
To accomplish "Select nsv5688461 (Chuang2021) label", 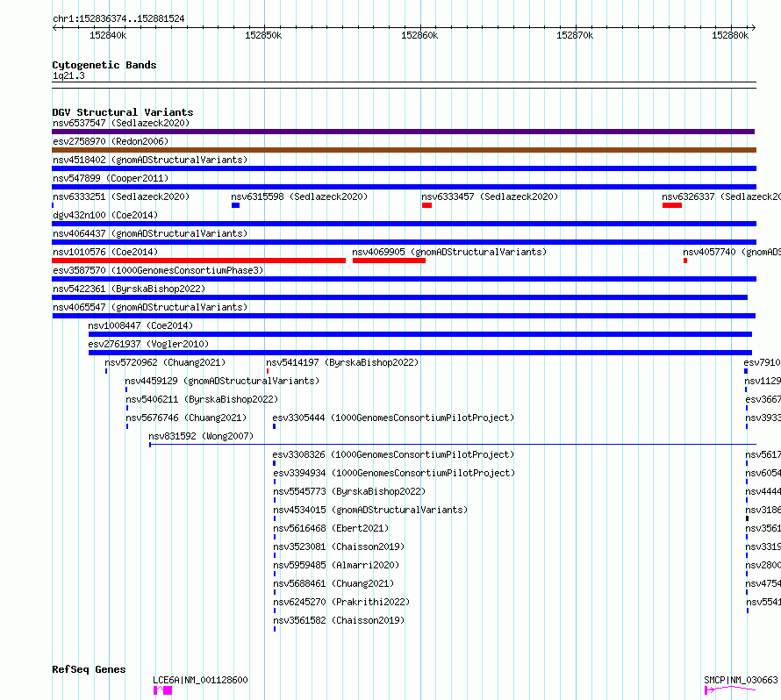I will (x=333, y=583).
